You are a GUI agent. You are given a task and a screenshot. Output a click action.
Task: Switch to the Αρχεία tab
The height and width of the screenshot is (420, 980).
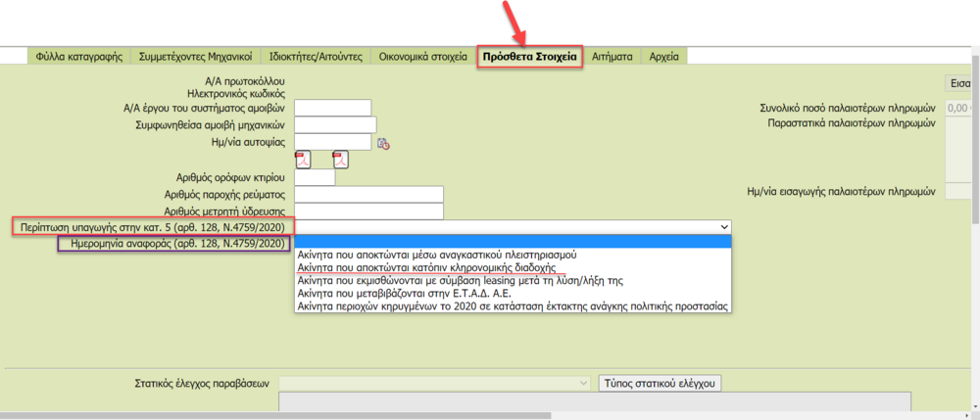[665, 57]
